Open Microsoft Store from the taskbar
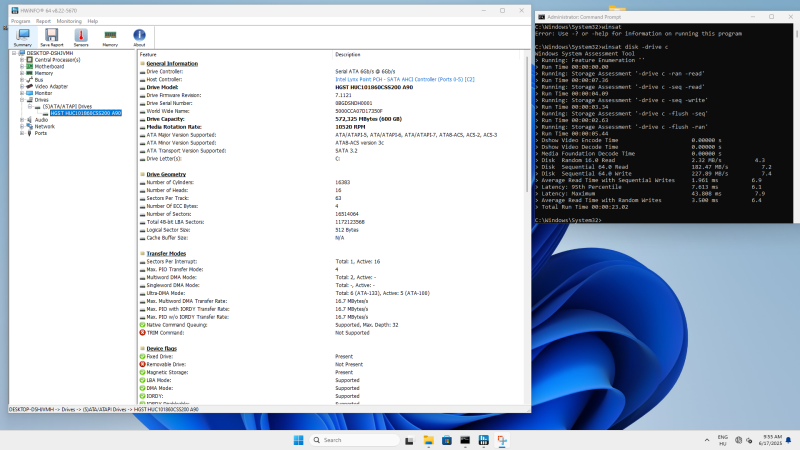This screenshot has width=800, height=450. coord(446,440)
